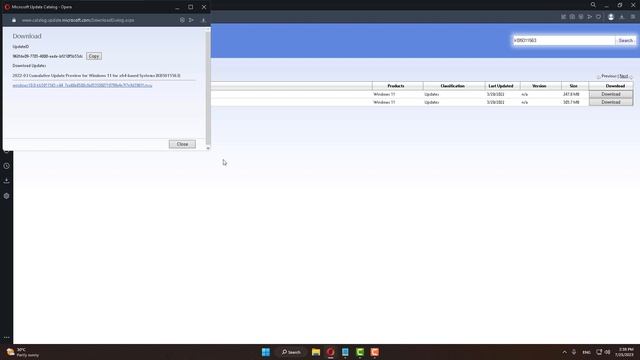Screen dimensions: 640x360
Task: Close the Download dialog with the Close button
Action: point(182,144)
